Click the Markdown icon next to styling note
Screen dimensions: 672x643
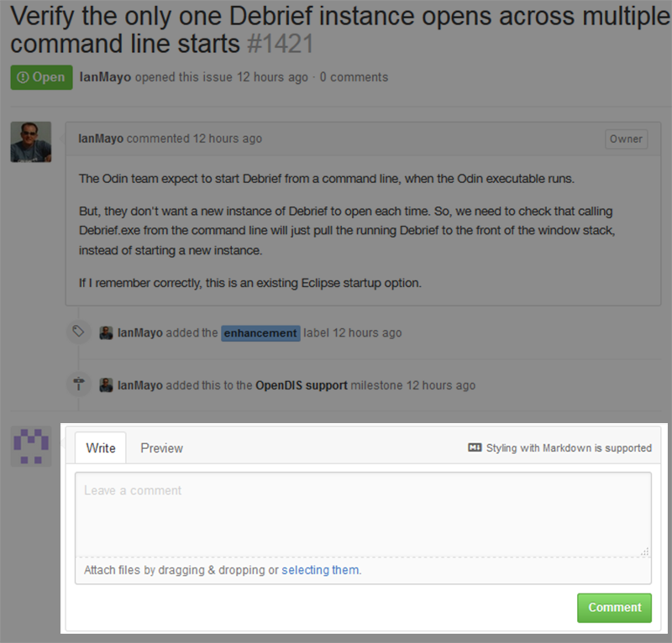click(x=475, y=447)
